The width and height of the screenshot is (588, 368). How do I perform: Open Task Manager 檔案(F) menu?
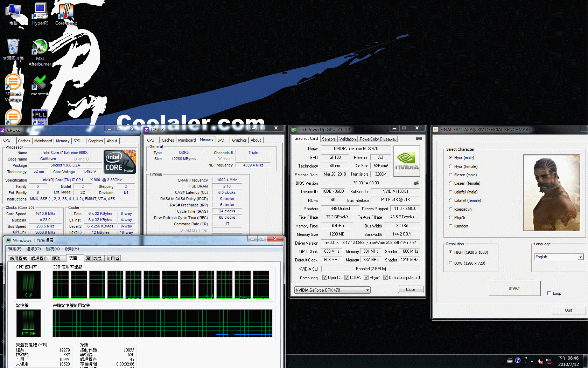pyautogui.click(x=15, y=249)
